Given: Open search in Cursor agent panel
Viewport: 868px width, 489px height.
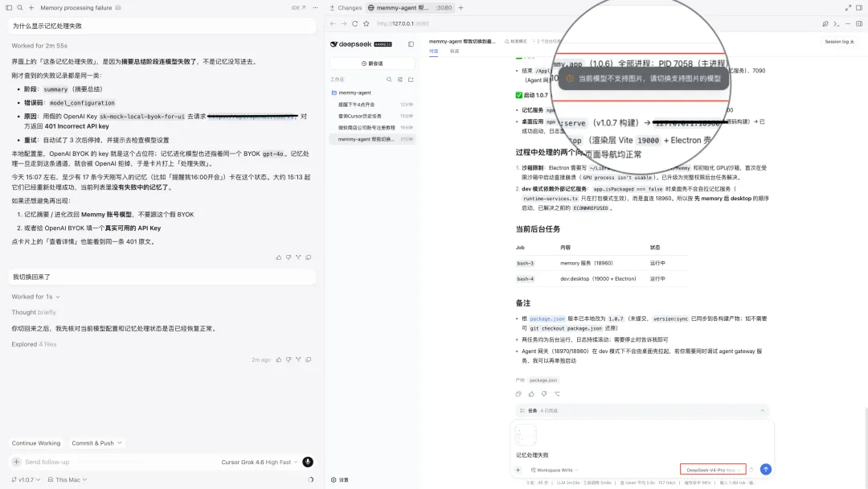Looking at the screenshot, I should coord(20,8).
